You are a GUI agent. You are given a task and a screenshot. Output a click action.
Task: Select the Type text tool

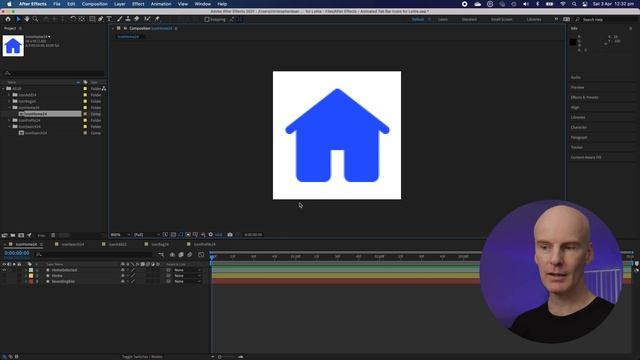[x=109, y=19]
